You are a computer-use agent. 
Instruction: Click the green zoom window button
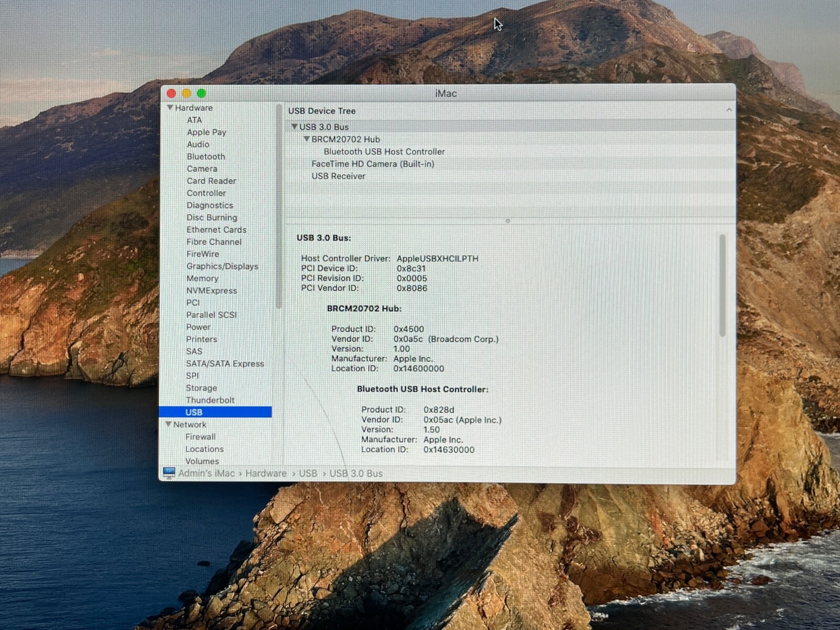[x=202, y=93]
